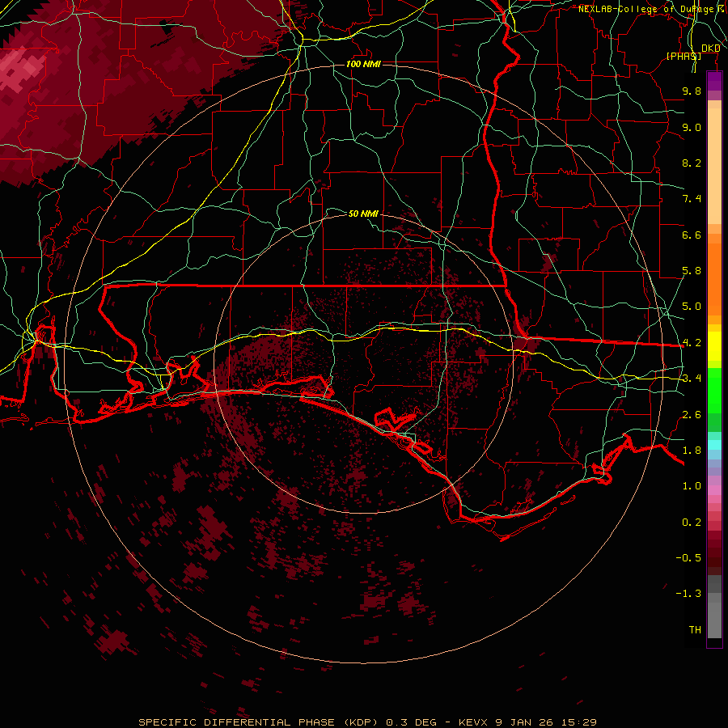Pick the cyan band on the color bar
728x728 pixels.
714,445
